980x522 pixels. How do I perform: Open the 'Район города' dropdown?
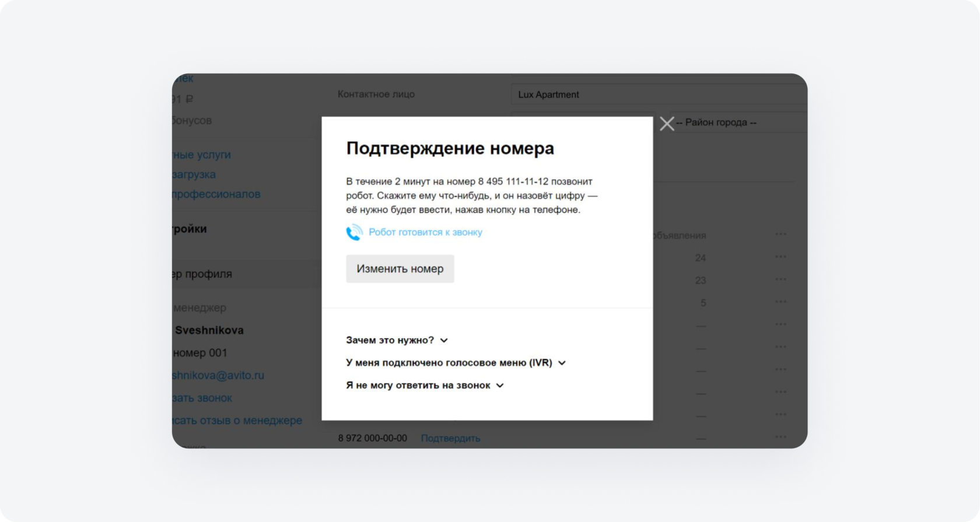[738, 122]
